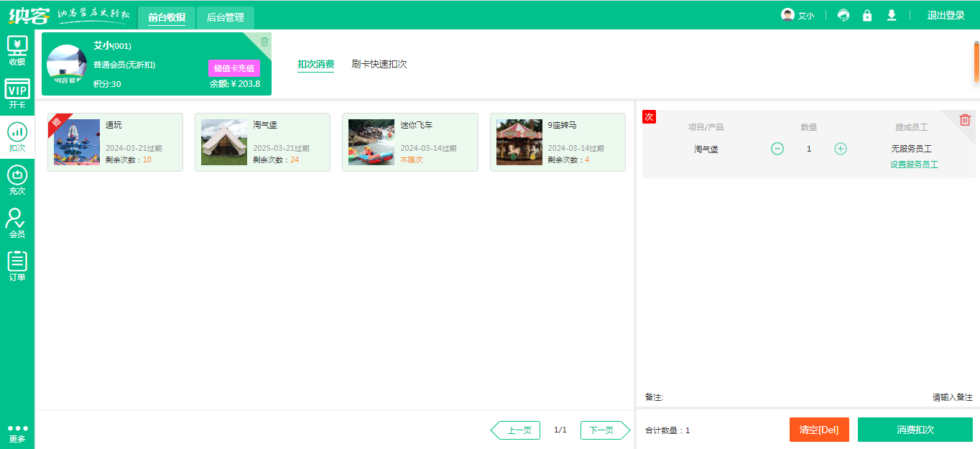980x449 pixels.
Task: Increase 淘气堡 quantity with plus button
Action: point(841,149)
